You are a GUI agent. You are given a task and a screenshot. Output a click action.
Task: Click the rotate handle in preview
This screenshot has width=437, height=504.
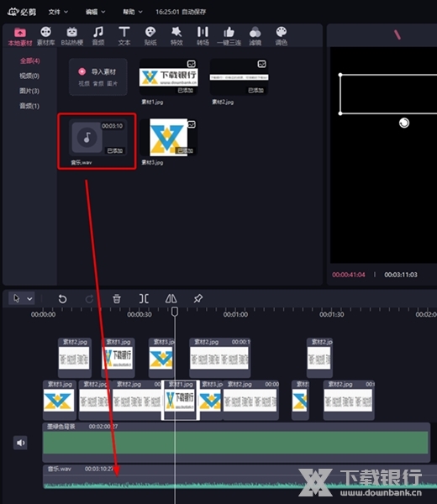404,123
